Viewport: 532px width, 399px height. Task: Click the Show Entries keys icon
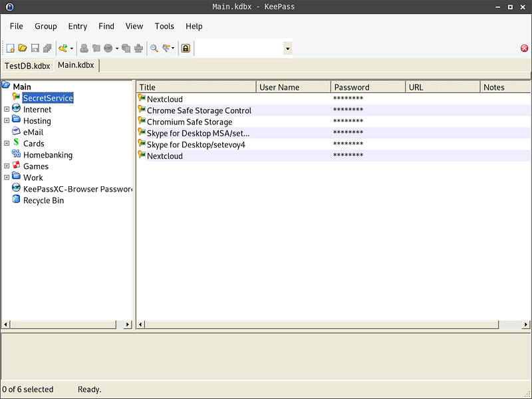coord(166,49)
